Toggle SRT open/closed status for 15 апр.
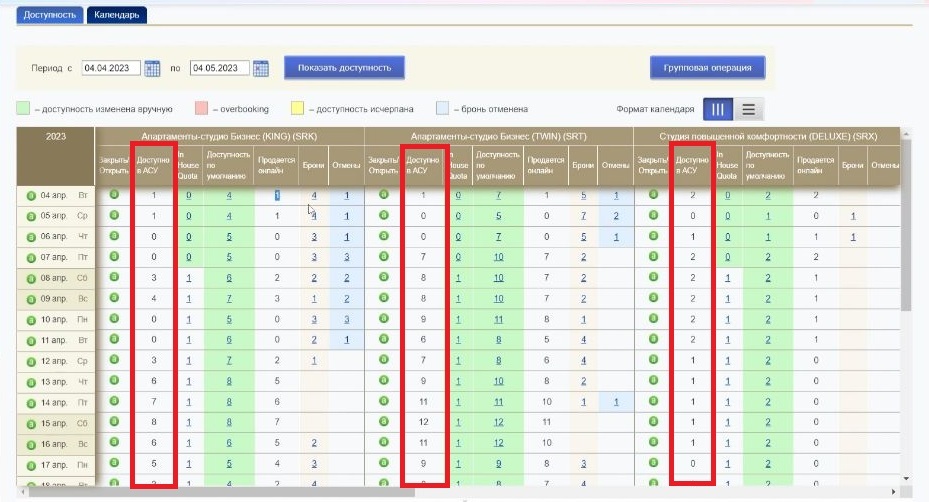This screenshot has width=929, height=502. point(384,421)
